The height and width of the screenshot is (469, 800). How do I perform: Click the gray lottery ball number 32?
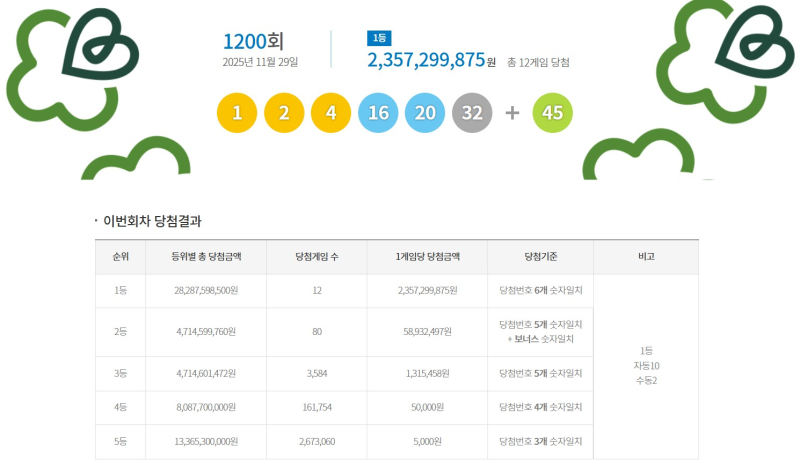click(x=472, y=113)
